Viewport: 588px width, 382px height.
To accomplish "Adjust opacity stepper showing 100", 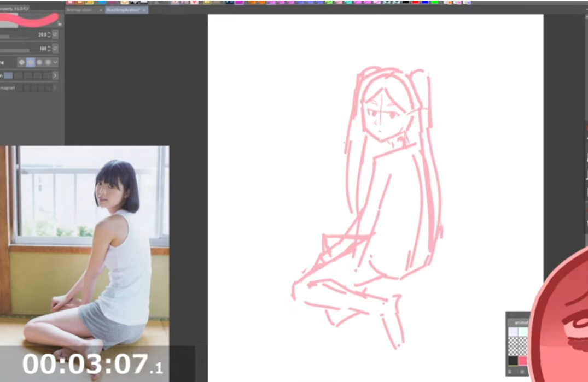I will 49,48.
